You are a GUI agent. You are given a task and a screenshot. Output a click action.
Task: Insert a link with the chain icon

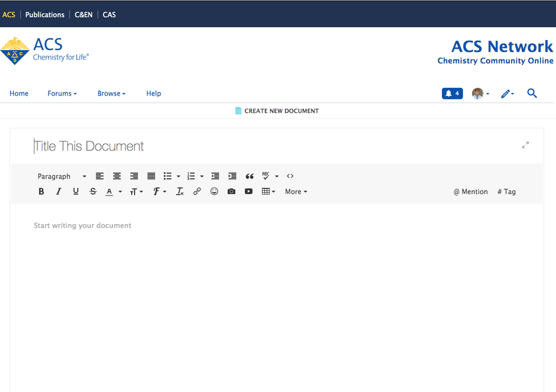point(197,191)
